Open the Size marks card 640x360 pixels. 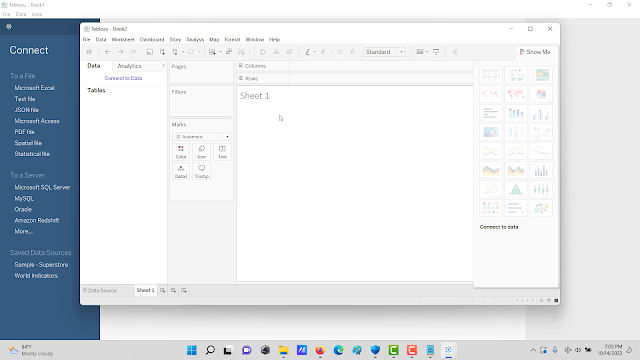[202, 152]
